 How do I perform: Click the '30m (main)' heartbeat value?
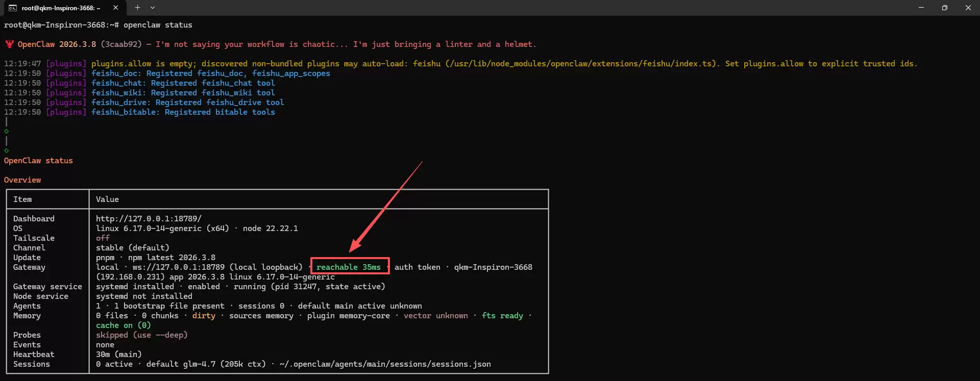pos(119,354)
